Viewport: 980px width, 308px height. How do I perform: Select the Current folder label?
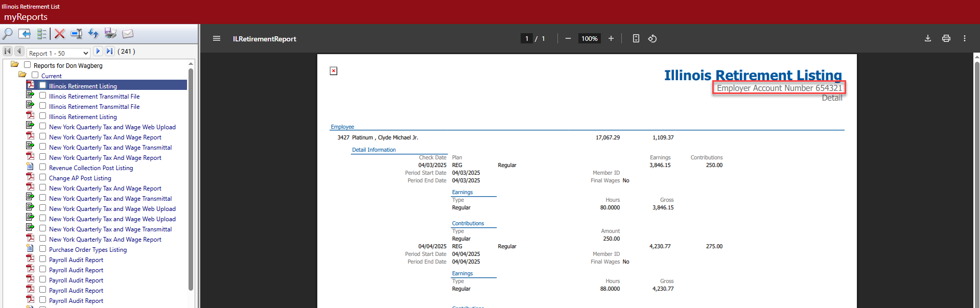(x=52, y=76)
